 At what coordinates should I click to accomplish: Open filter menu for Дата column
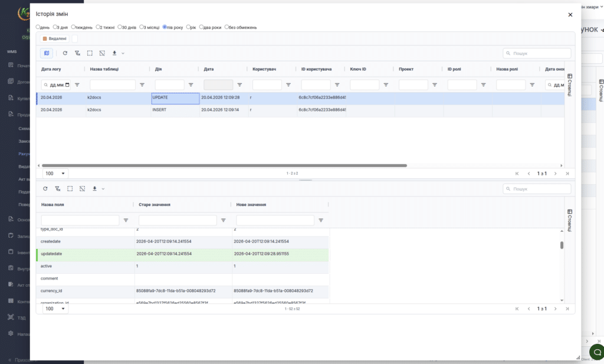coord(239,85)
